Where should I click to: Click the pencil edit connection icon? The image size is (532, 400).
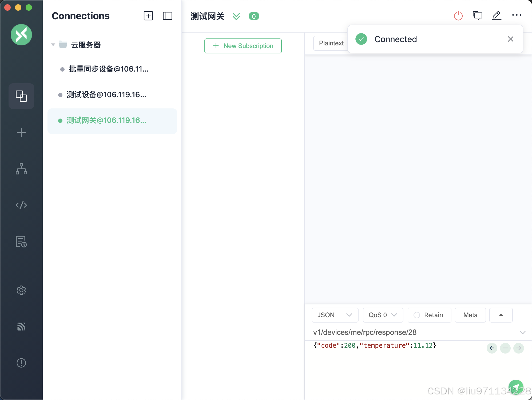[x=497, y=16]
